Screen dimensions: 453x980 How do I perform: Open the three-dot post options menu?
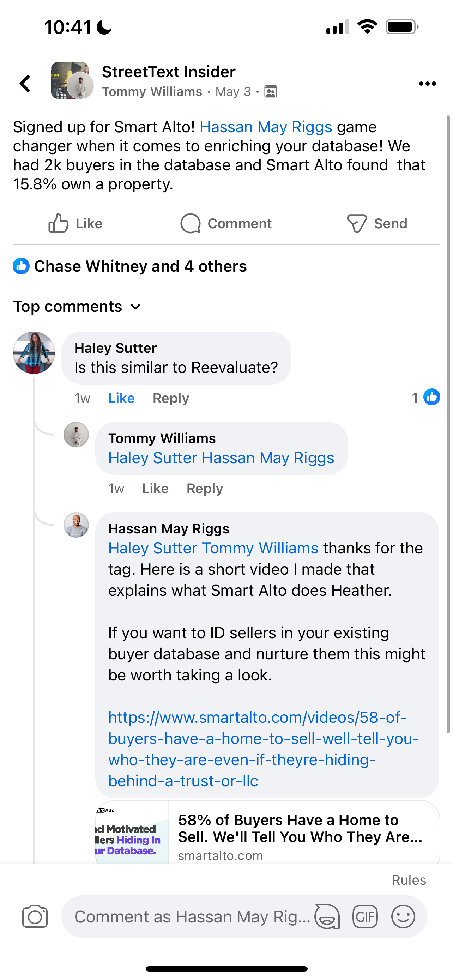427,84
